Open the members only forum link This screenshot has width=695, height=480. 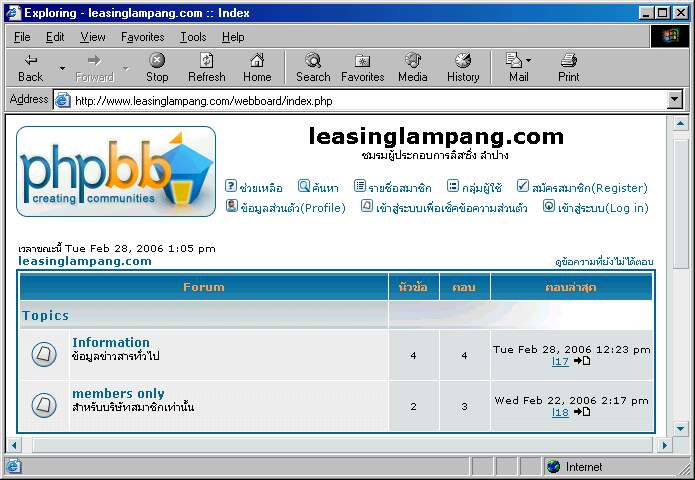click(118, 393)
